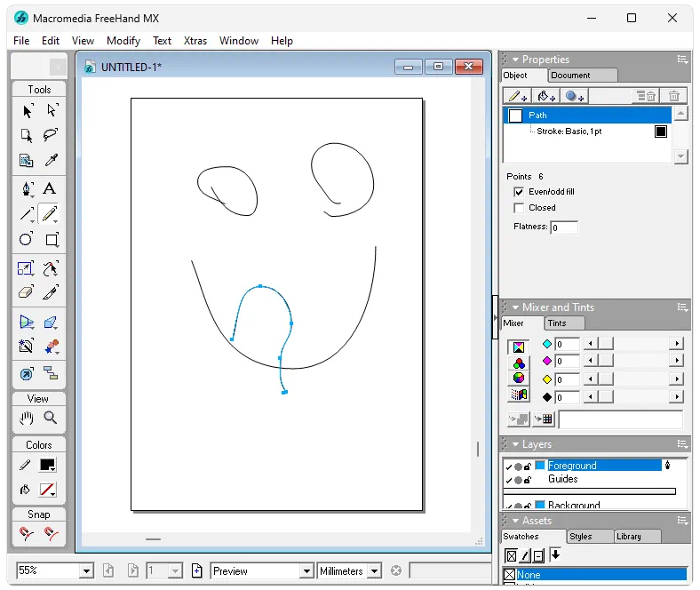
Task: Pick the Ellipse tool
Action: [x=26, y=239]
